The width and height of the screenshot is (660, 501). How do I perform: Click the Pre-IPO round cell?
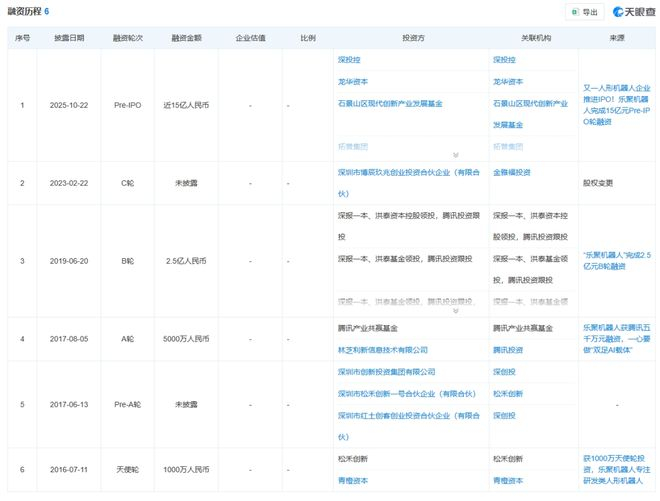click(x=128, y=105)
